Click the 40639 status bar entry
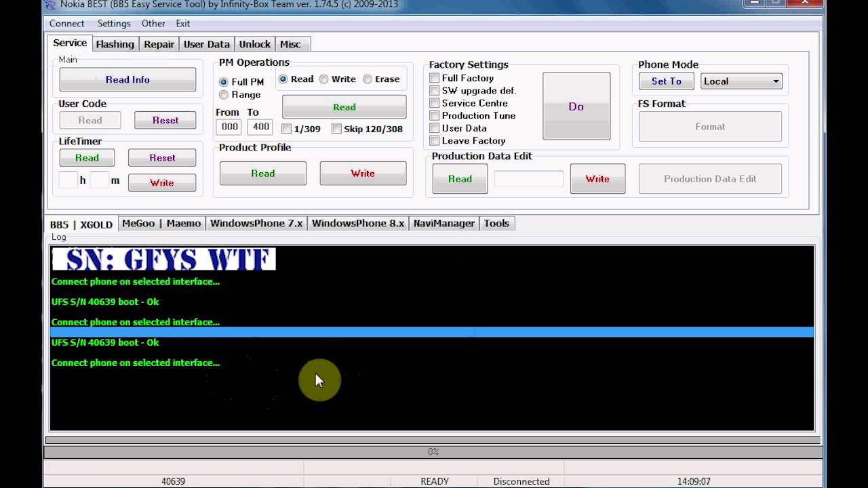This screenshot has height=488, width=868. coord(173,481)
